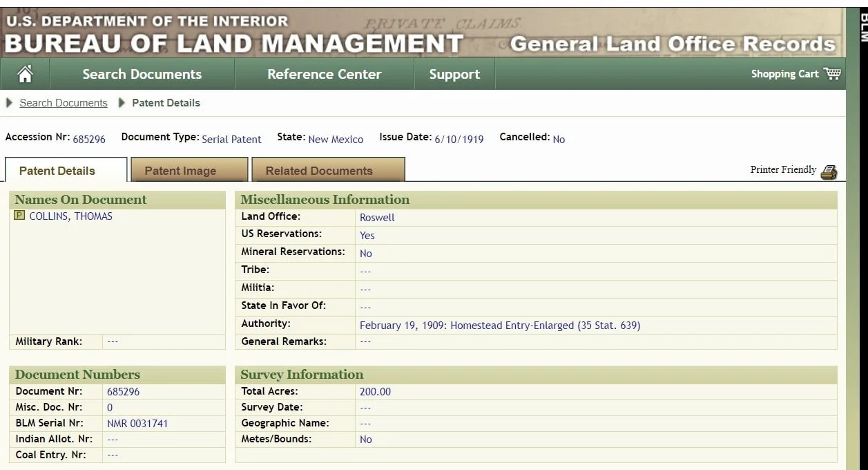Viewport: 868px width, 470px height.
Task: Click the General Land Office Records banner text
Action: (x=673, y=44)
